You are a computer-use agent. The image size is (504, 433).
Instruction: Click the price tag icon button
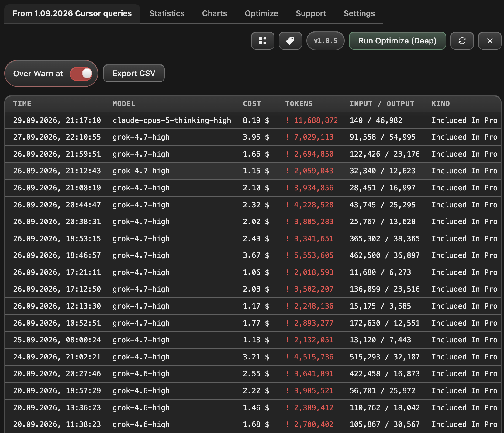[290, 40]
